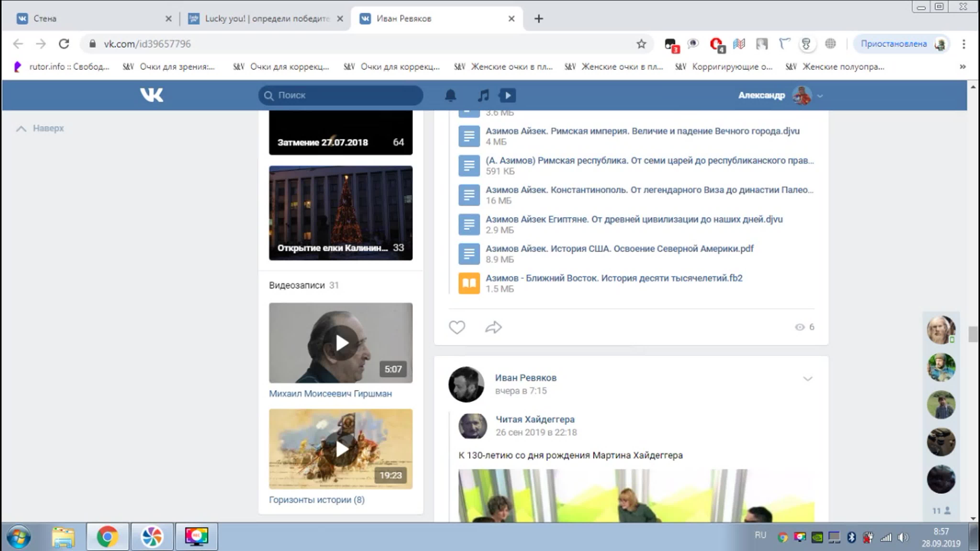Open the Очки для зрения bookmark
This screenshot has width=980, height=551.
click(169, 67)
